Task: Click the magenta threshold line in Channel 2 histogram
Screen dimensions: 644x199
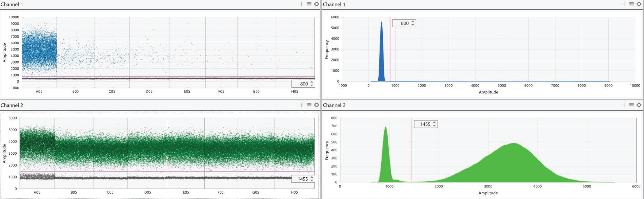Action: (412, 151)
